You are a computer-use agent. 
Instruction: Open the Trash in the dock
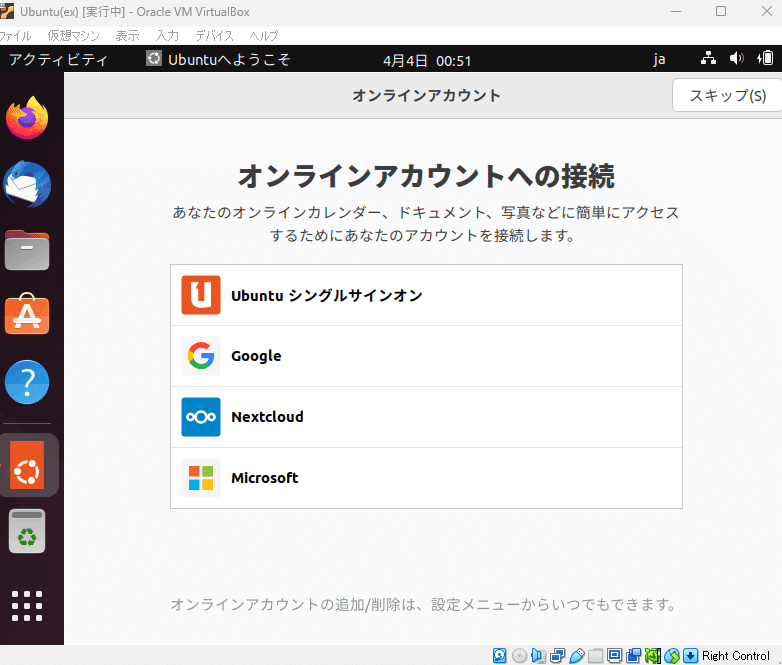(27, 531)
